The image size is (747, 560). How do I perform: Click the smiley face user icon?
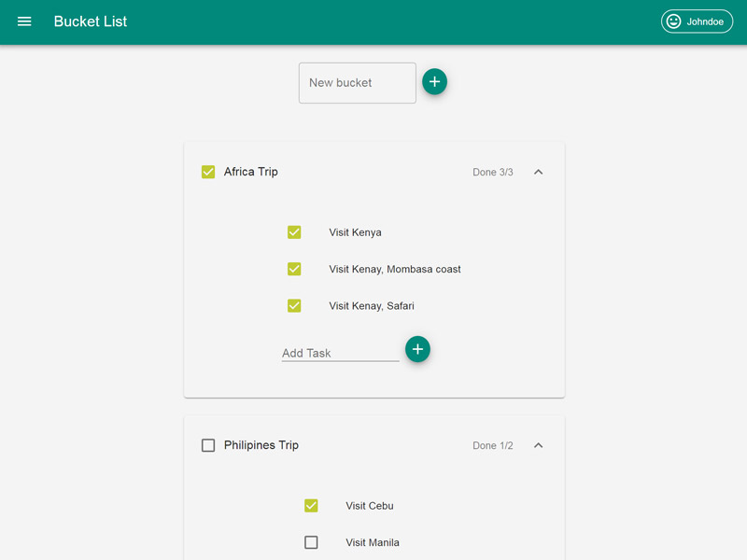click(673, 21)
